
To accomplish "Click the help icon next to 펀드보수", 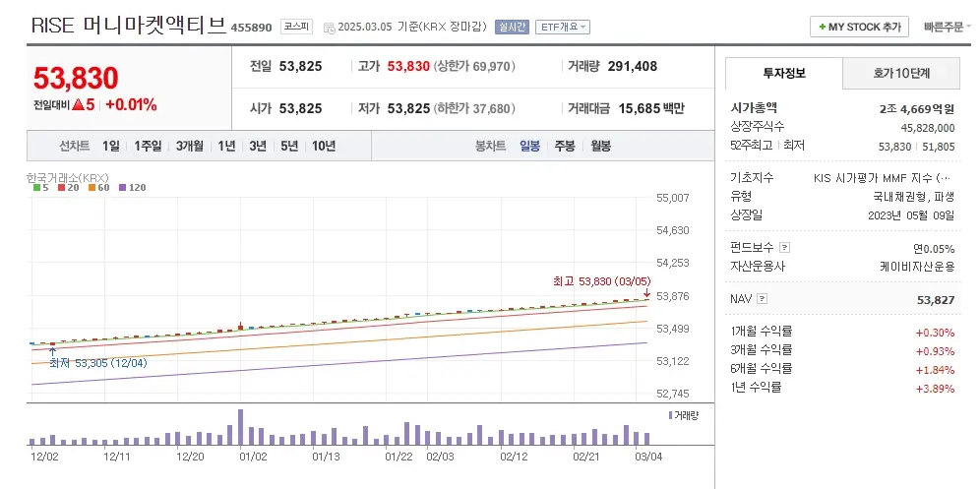I will (784, 248).
